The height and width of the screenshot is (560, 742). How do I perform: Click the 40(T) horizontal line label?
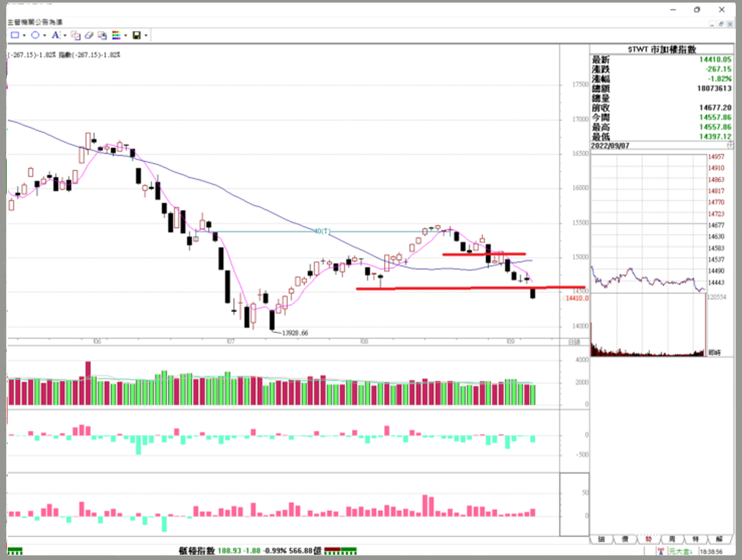click(322, 231)
